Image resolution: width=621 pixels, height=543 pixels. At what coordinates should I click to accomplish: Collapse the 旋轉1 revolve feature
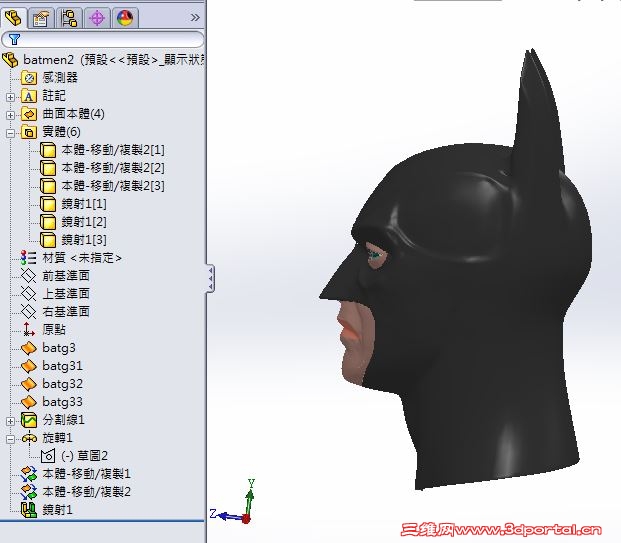[10, 439]
